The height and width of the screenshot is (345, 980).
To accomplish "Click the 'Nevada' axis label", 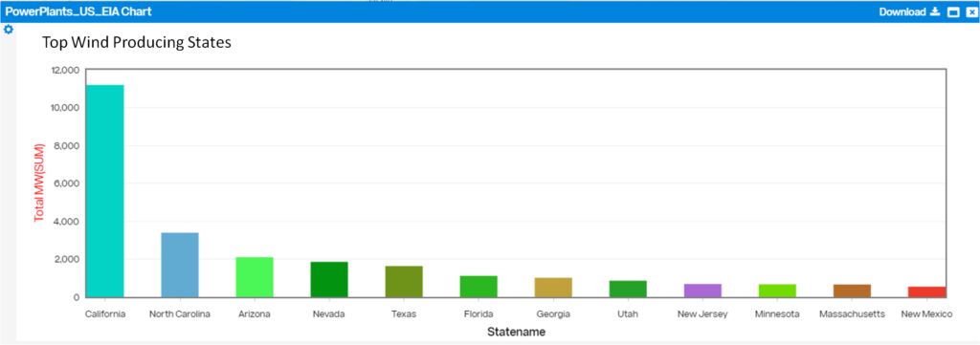I will coord(329,313).
